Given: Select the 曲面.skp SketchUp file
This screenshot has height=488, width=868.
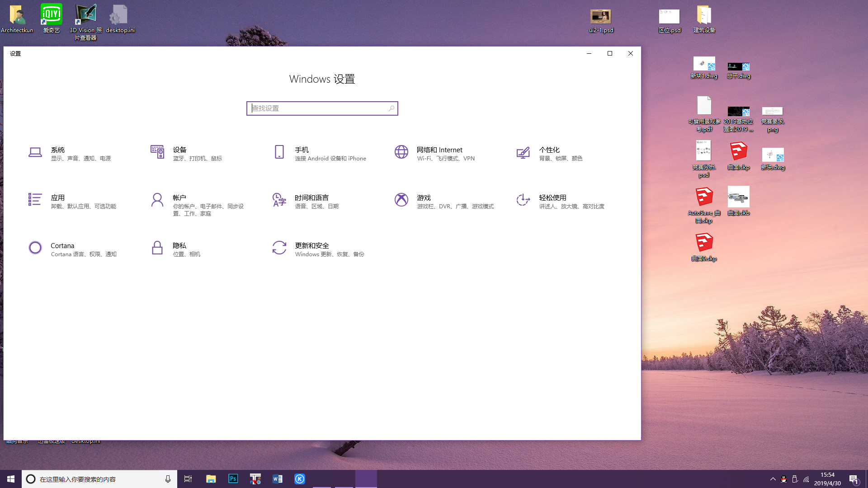Looking at the screenshot, I should pos(738,156).
